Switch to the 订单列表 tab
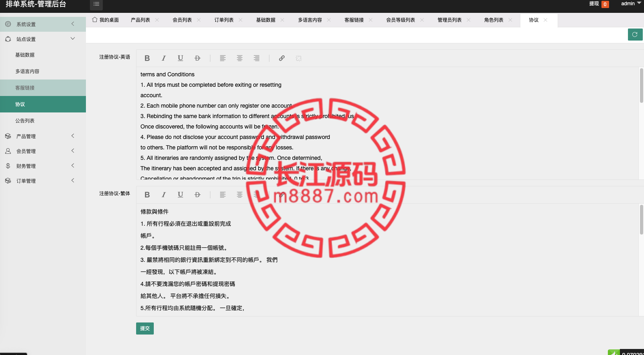 coord(224,20)
